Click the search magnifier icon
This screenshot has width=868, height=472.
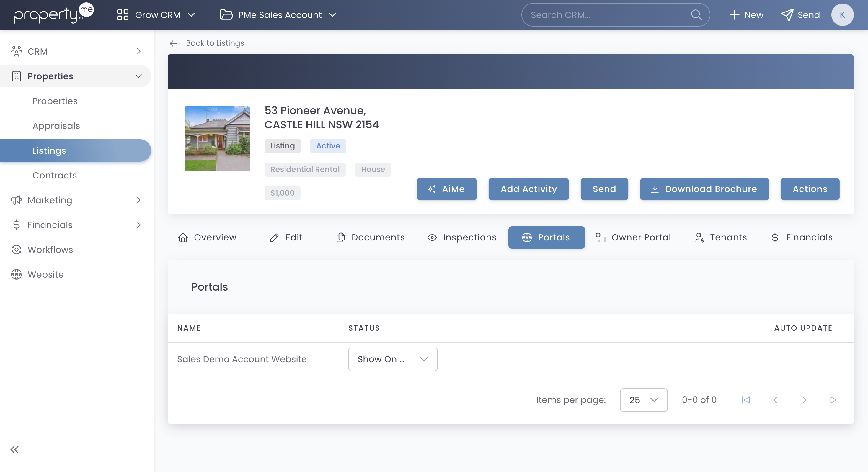696,15
